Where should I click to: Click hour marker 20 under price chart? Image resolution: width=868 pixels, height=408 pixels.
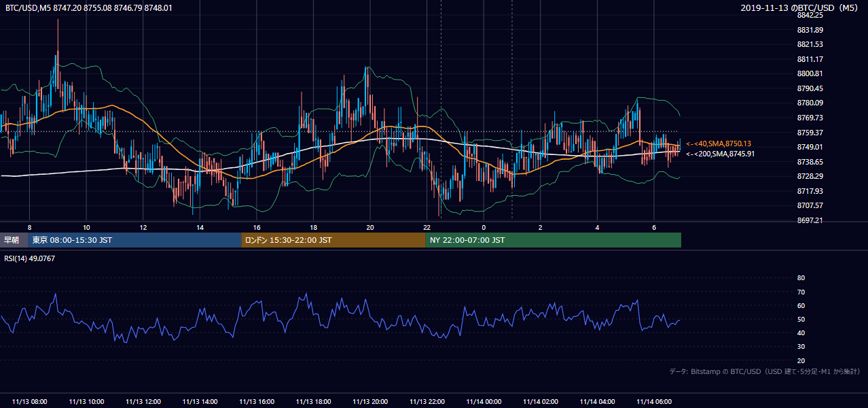369,227
